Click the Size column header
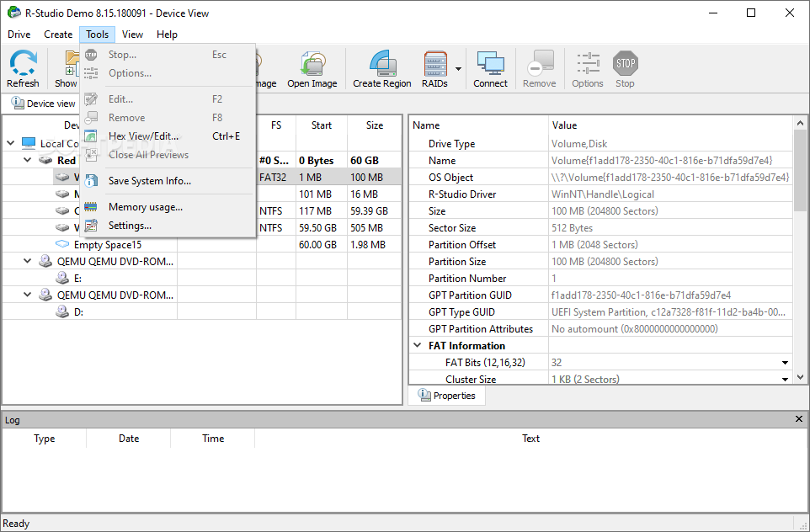This screenshot has height=532, width=810. (375, 125)
